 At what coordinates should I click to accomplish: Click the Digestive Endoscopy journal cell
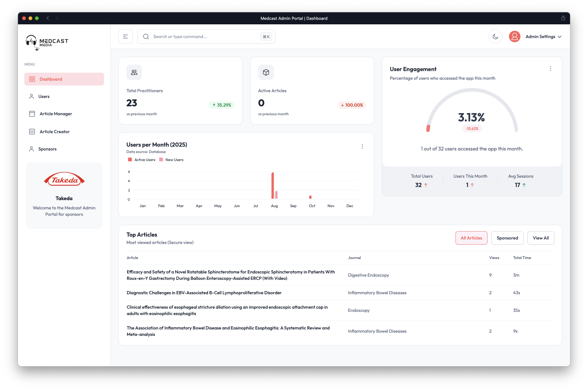pos(368,275)
